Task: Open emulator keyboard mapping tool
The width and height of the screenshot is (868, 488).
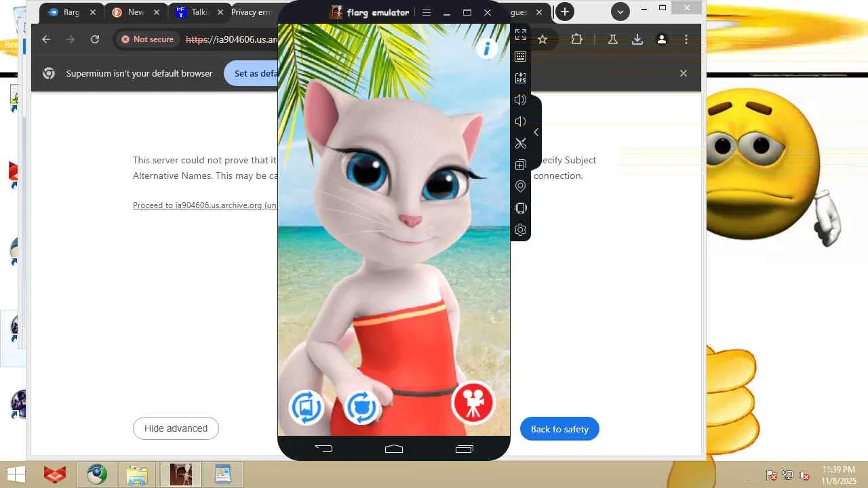Action: [x=521, y=56]
